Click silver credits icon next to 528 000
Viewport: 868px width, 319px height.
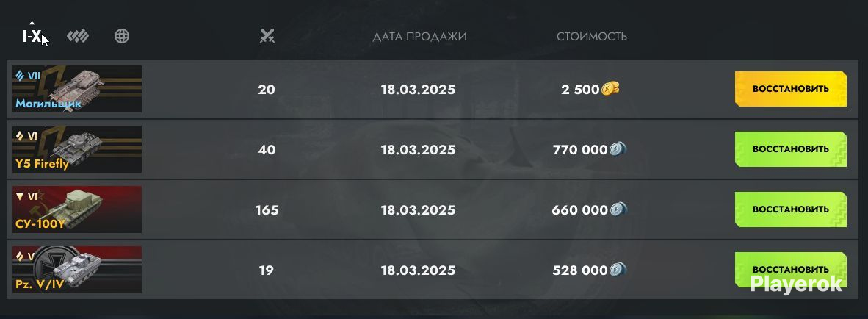(618, 270)
